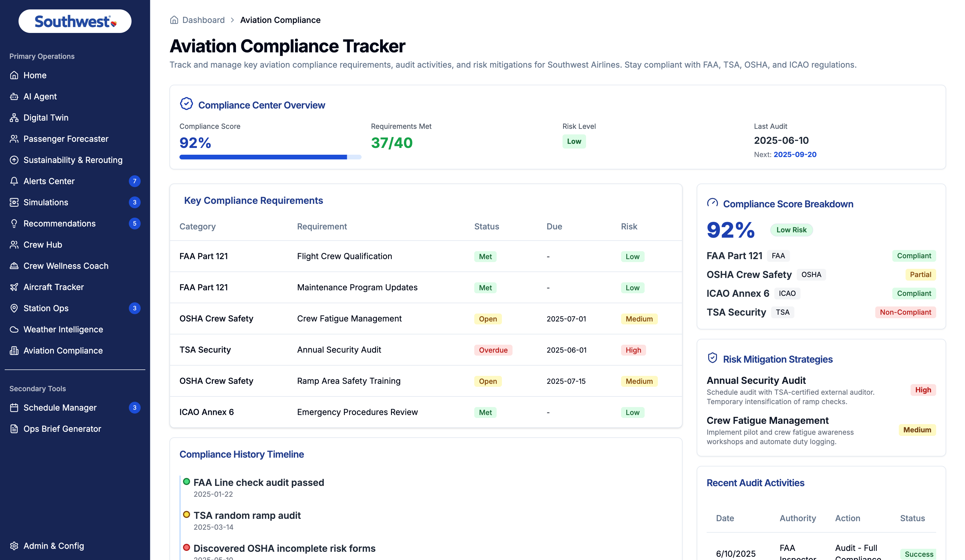This screenshot has height=560, width=965.
Task: Click the Emergency Procedures Review requirement
Action: pyautogui.click(x=357, y=412)
